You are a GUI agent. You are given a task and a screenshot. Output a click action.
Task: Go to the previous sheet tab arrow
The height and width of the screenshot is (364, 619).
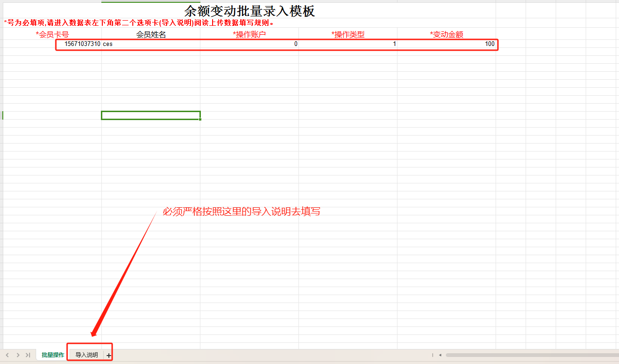pos(7,355)
